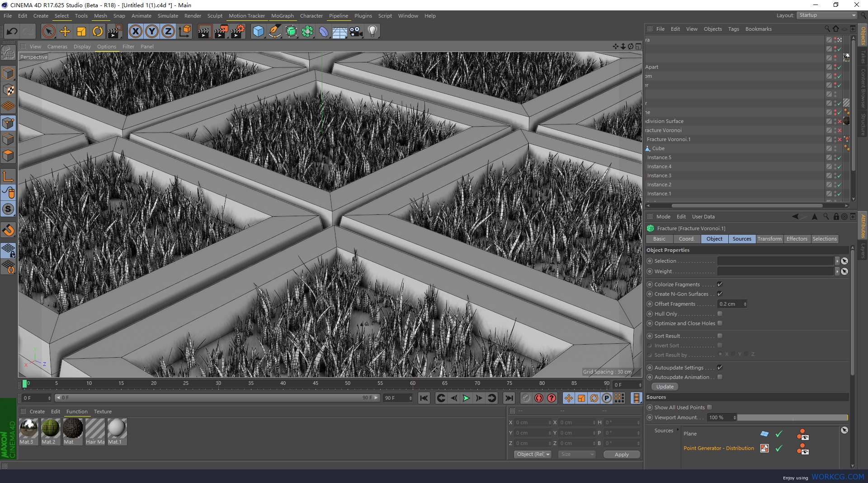Adjust the Viewport Amount slider
Viewport: 868px width, 483px height.
pos(793,417)
